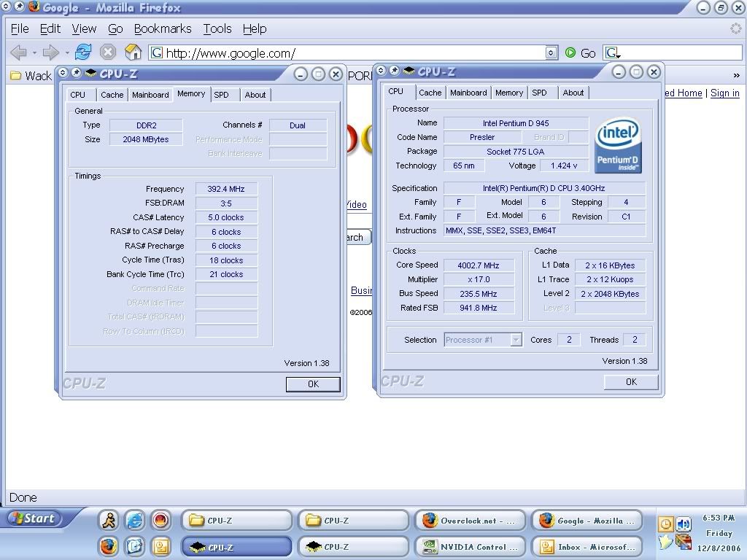
Task: Open the Home page via house icon
Action: tap(133, 52)
